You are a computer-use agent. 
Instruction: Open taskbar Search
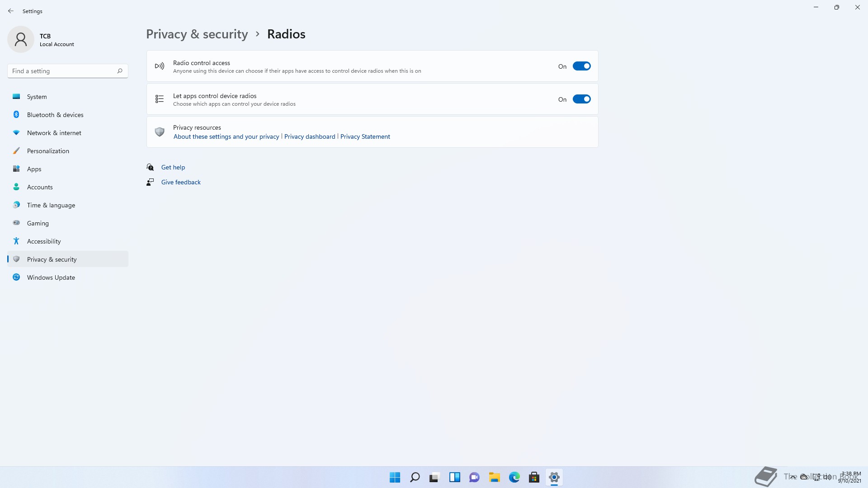point(415,477)
